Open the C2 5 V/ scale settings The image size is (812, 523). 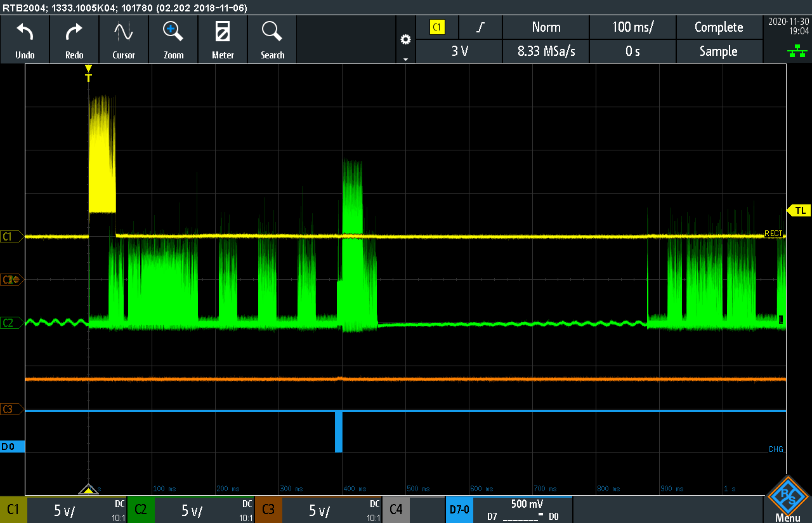click(x=204, y=510)
